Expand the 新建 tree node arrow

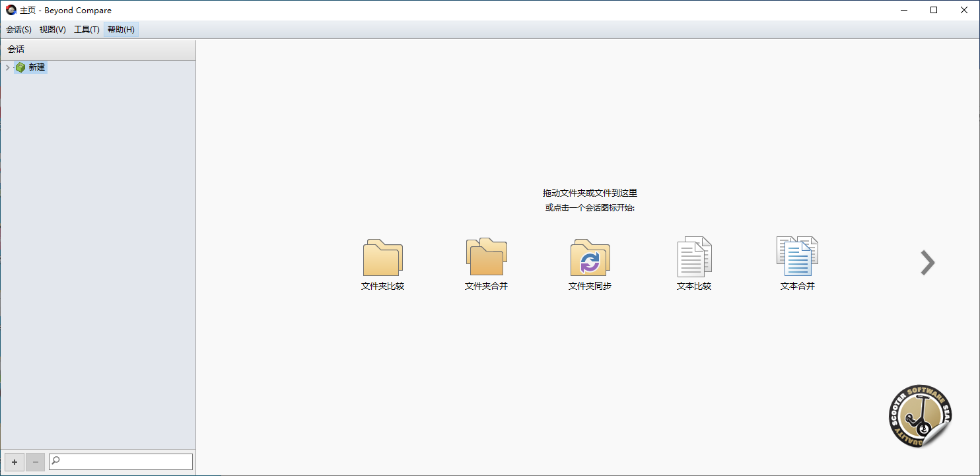tap(7, 67)
